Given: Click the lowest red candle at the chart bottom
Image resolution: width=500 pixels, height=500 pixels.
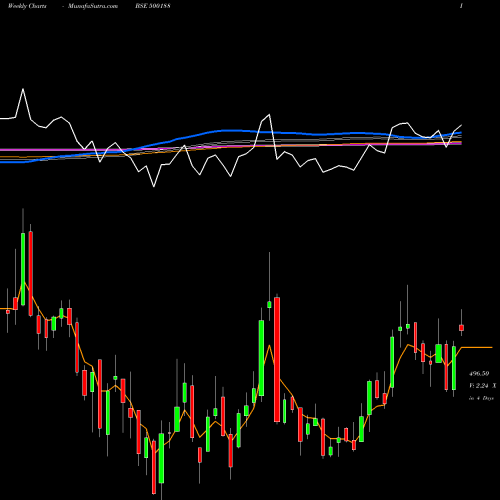Looking at the screenshot, I should pos(154,467).
